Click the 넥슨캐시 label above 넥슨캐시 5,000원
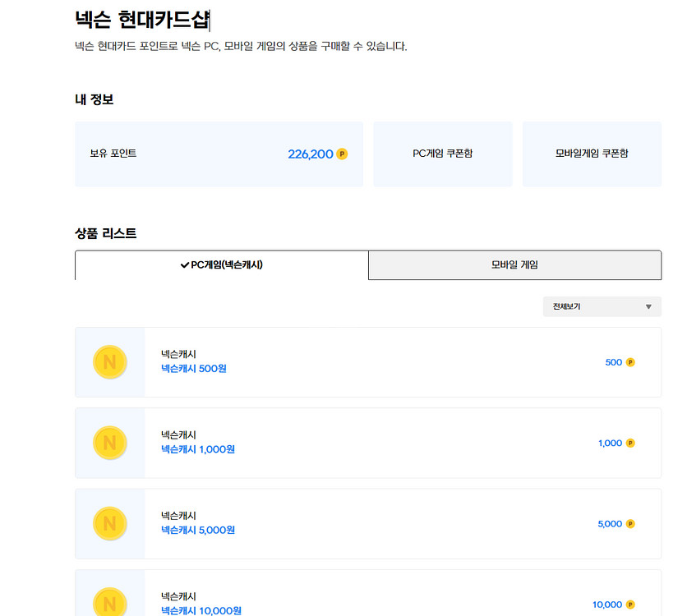 [178, 516]
